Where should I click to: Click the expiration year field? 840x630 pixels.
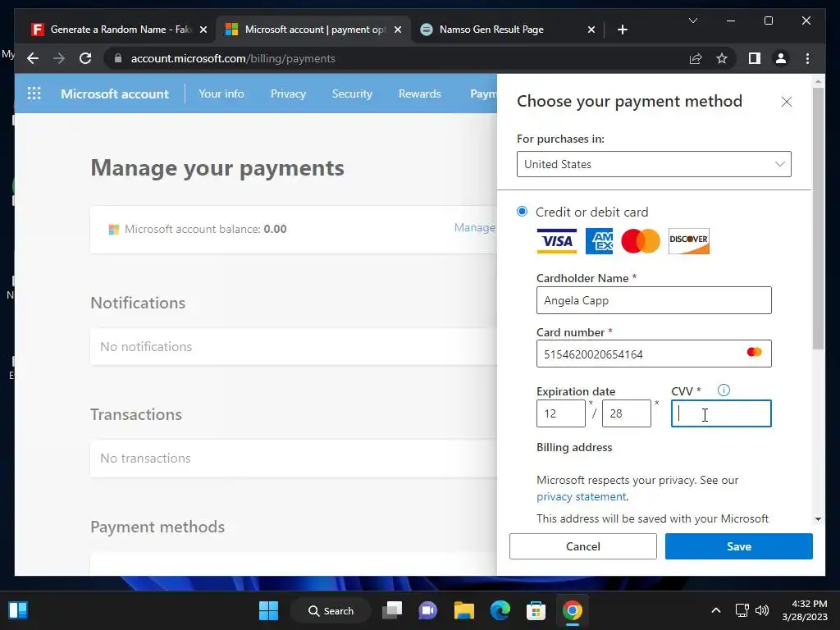pos(626,413)
